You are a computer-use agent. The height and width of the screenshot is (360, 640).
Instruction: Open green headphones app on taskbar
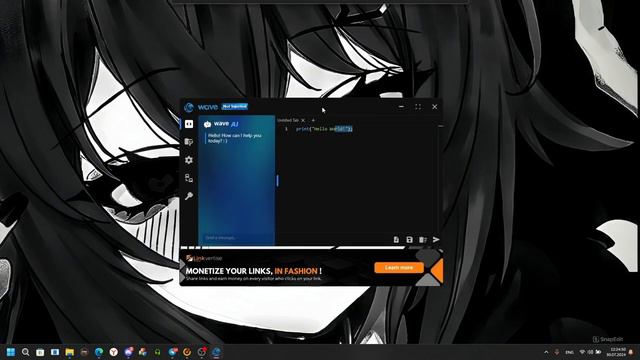click(x=158, y=352)
